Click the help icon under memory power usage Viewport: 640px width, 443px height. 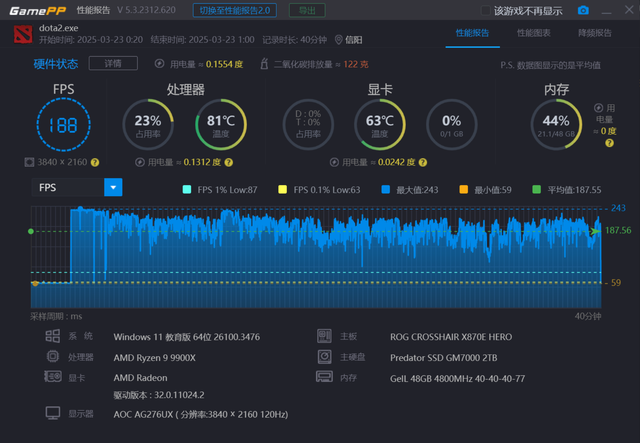609,143
